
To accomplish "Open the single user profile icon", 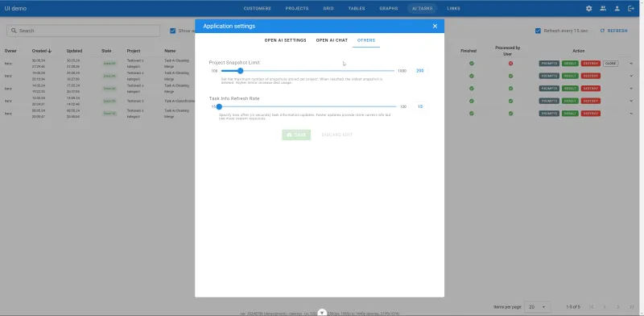I will [617, 8].
